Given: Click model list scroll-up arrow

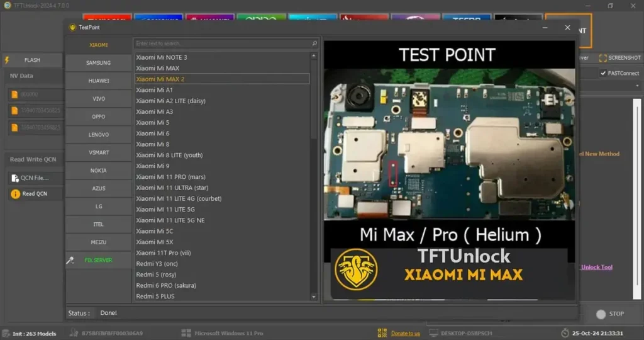Looking at the screenshot, I should (x=314, y=55).
